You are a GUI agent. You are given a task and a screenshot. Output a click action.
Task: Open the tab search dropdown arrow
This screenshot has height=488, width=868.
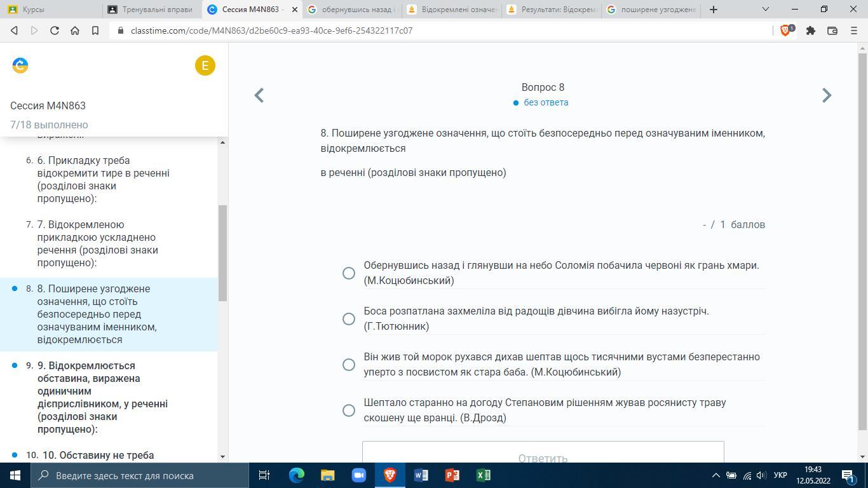(x=766, y=10)
